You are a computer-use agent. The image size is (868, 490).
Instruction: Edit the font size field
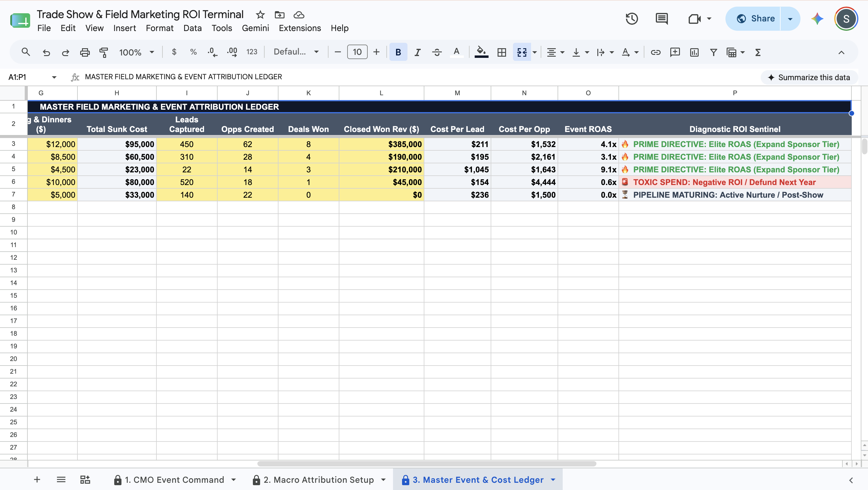click(x=357, y=52)
